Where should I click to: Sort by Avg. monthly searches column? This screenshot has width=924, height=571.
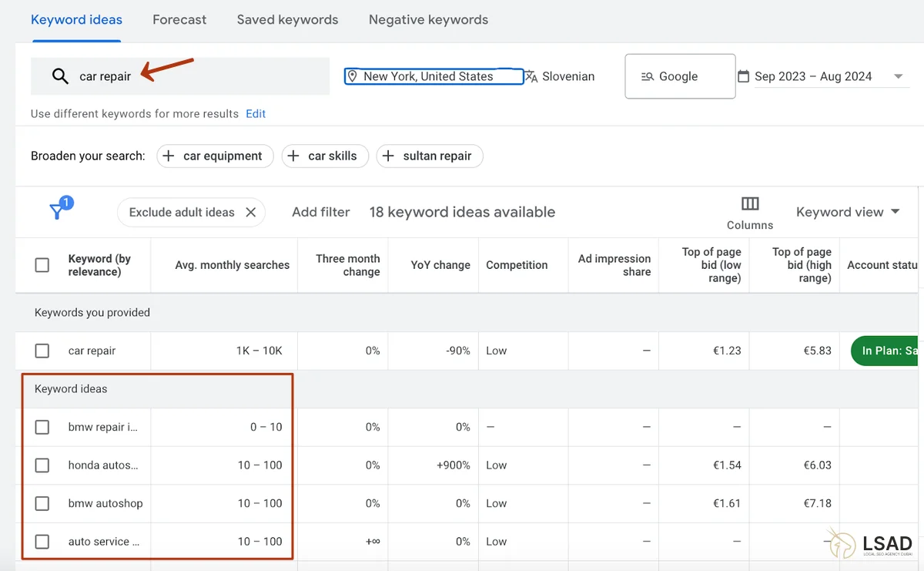pyautogui.click(x=233, y=265)
